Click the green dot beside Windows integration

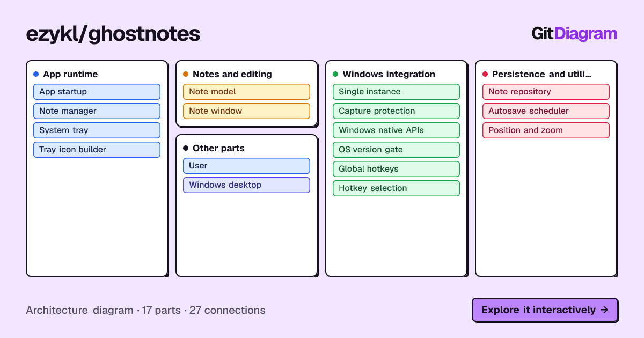tap(335, 74)
